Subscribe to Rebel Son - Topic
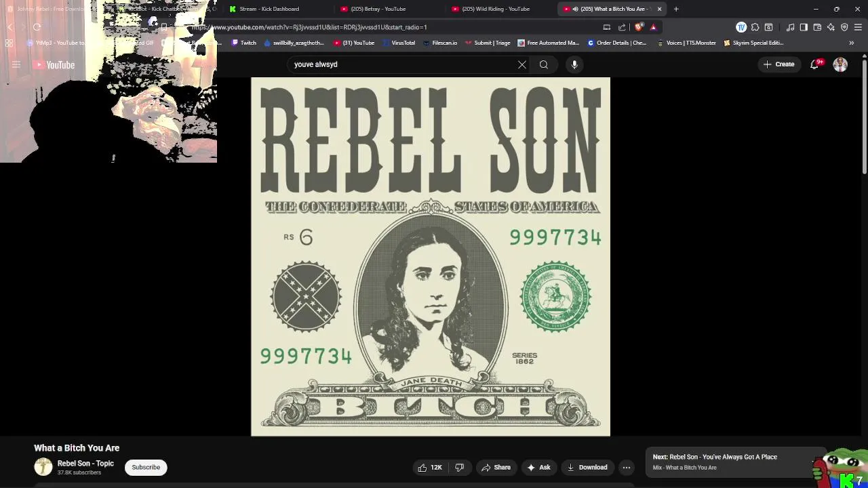This screenshot has height=488, width=868. point(146,467)
